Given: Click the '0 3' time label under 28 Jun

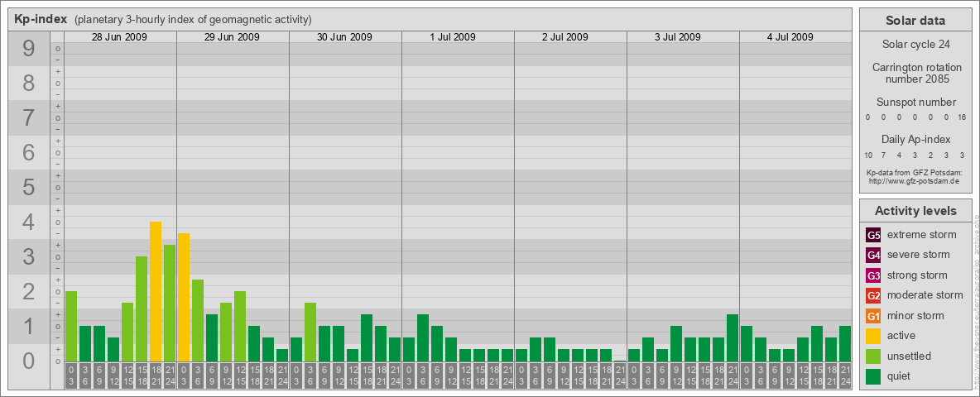Looking at the screenshot, I should pyautogui.click(x=71, y=376).
